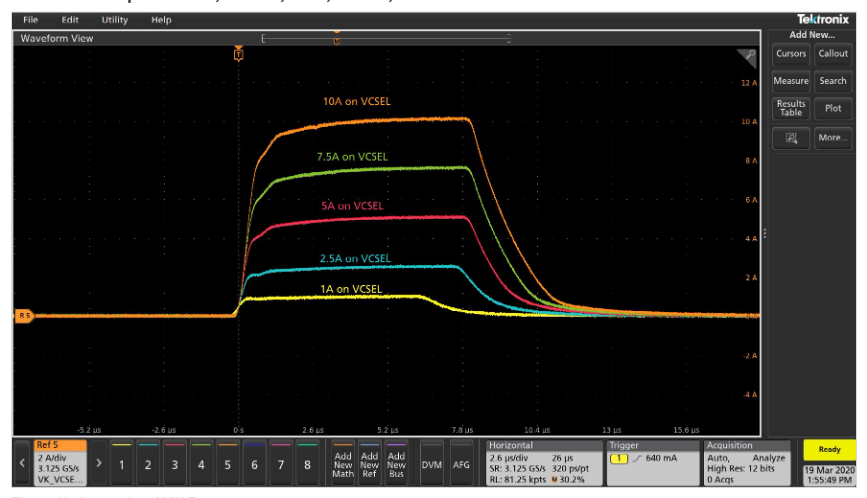Open the DVM digital voltmeter

click(432, 464)
